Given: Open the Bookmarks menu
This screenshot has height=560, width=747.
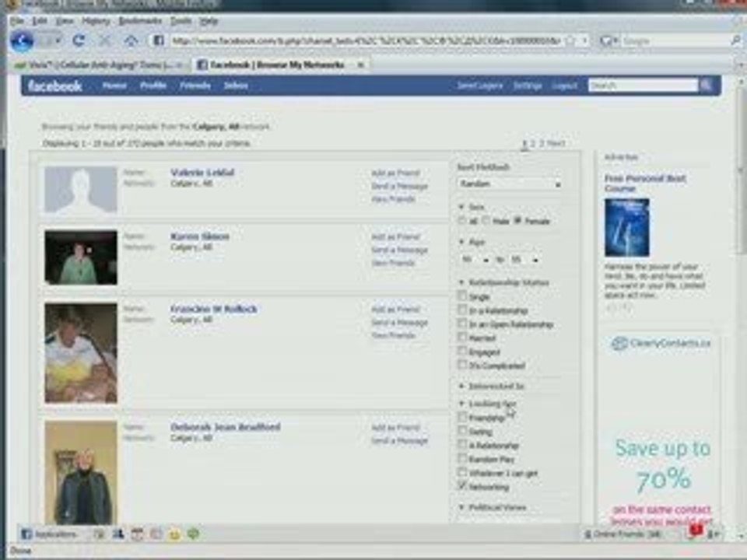Looking at the screenshot, I should coord(140,21).
